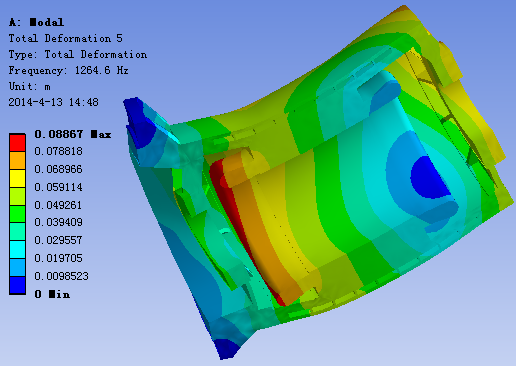Select the light blue legend color band
516x366 pixels.
17,268
